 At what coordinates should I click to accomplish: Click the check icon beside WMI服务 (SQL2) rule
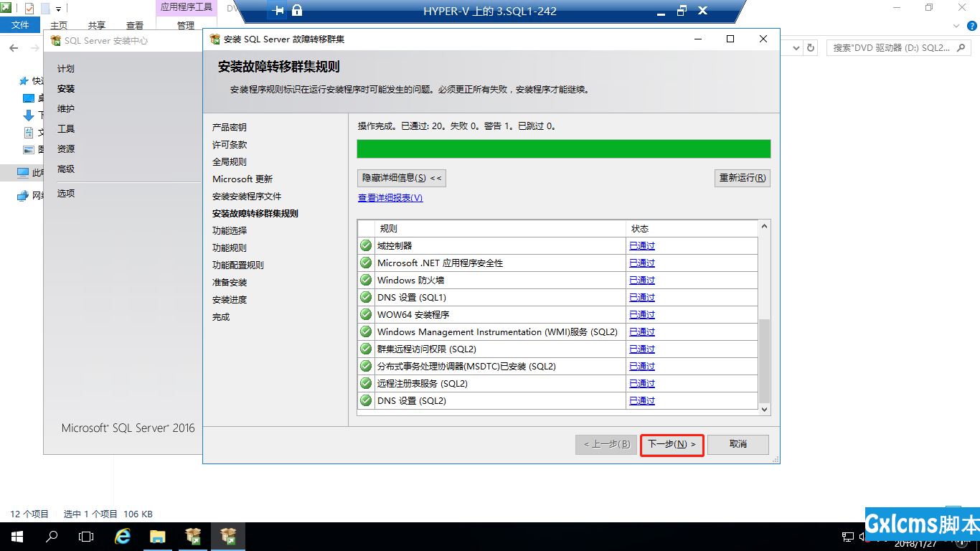[366, 331]
